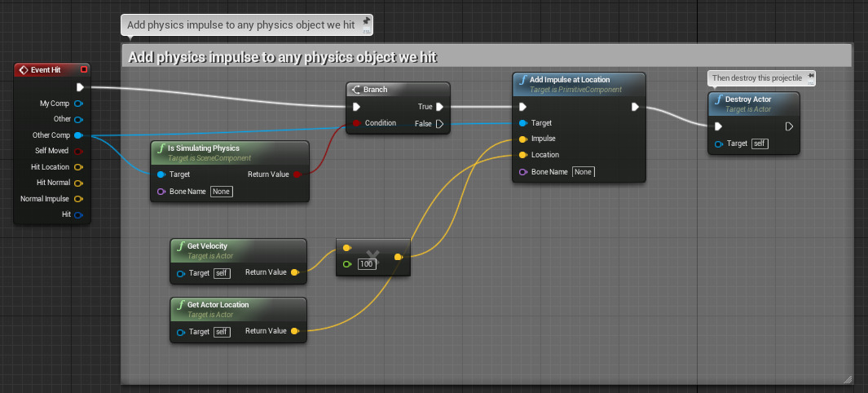The image size is (868, 393).
Task: Select the Add Impulse at Location node title
Action: pyautogui.click(x=570, y=79)
